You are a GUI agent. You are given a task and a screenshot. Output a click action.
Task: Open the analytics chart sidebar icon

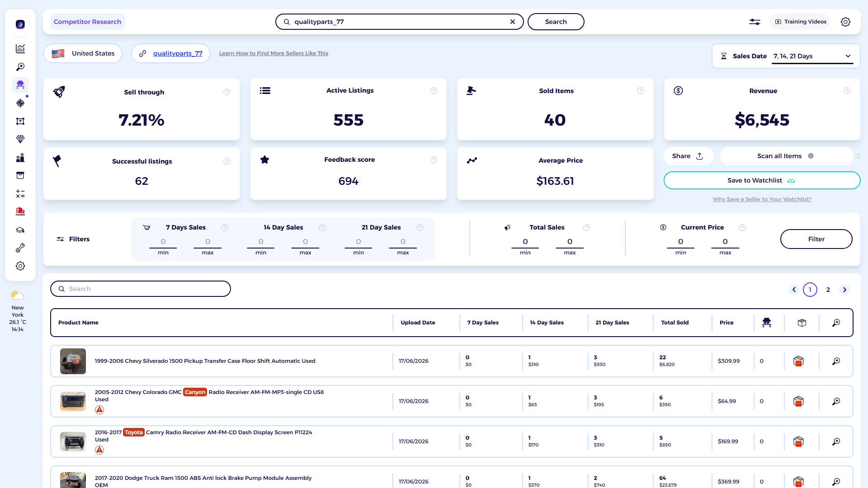click(20, 49)
